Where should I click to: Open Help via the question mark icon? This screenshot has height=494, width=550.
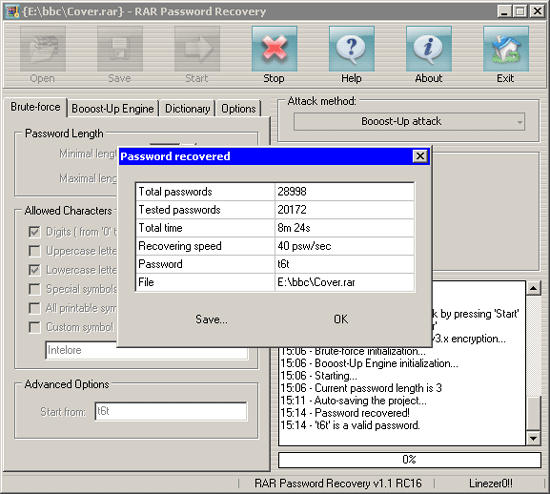tap(351, 49)
